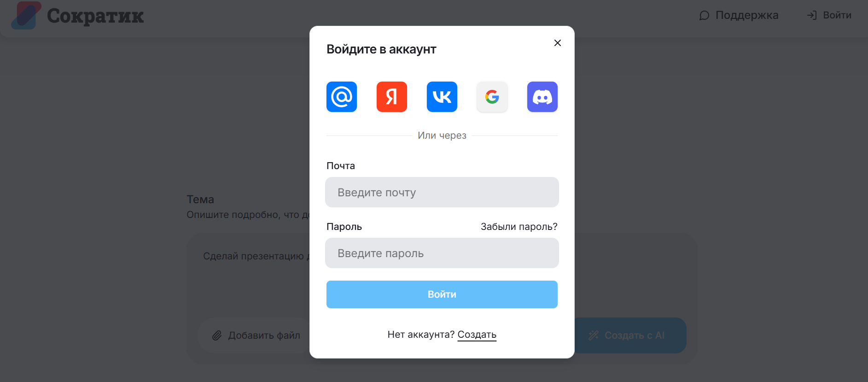Click the Создать с AI button
Screen dimensions: 868x382
click(628, 335)
